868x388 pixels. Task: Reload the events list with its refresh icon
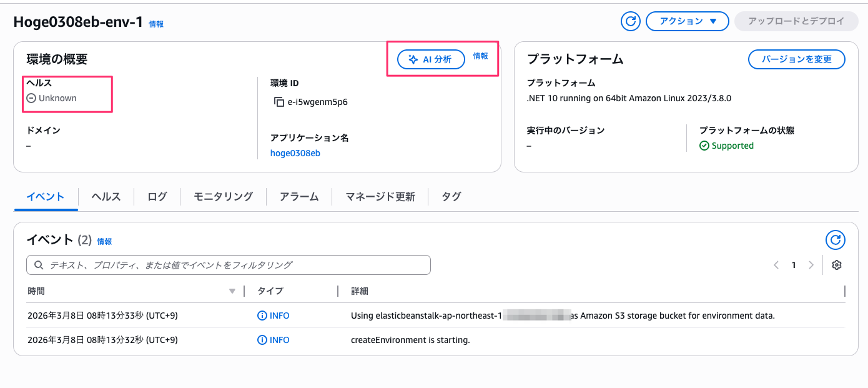click(835, 239)
